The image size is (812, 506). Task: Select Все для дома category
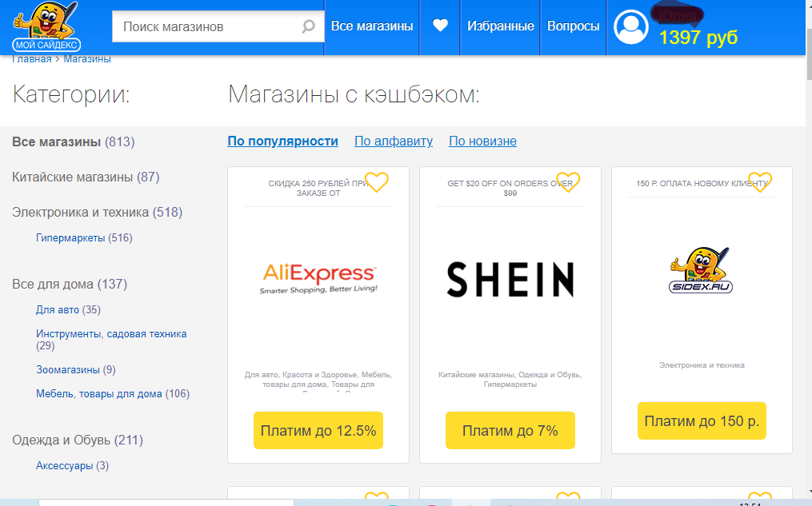[x=70, y=284]
